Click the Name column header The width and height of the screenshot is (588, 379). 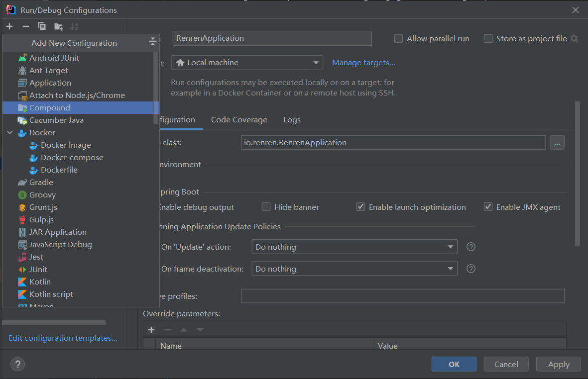click(x=264, y=345)
